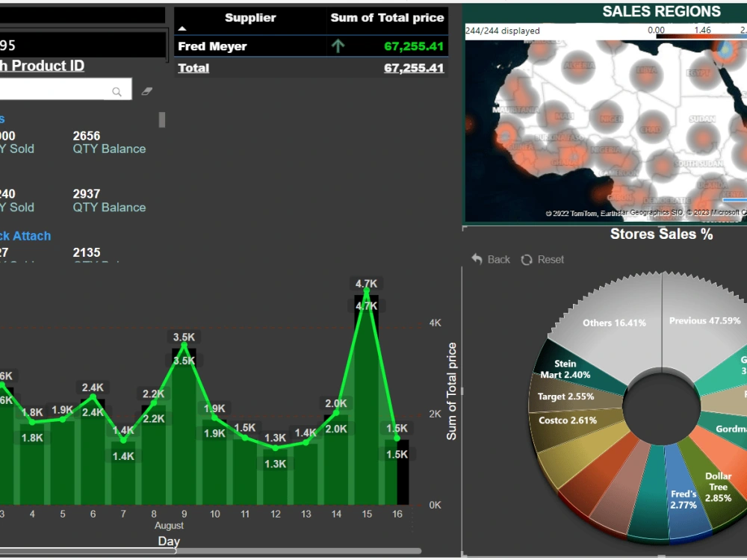Click the 2656 QTY Balance card value
Viewport: 747px width, 560px height.
click(x=87, y=136)
